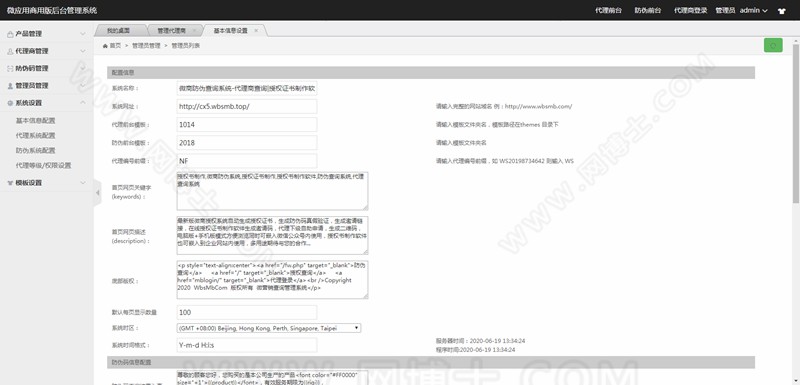Go to 防伪前台 in top bar

click(648, 11)
